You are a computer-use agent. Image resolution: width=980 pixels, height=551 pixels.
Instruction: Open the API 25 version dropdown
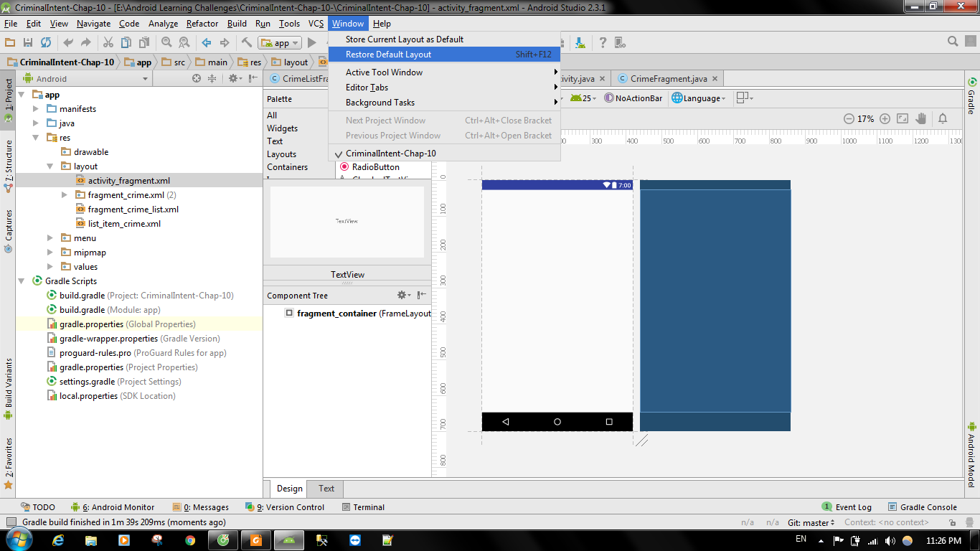point(583,98)
